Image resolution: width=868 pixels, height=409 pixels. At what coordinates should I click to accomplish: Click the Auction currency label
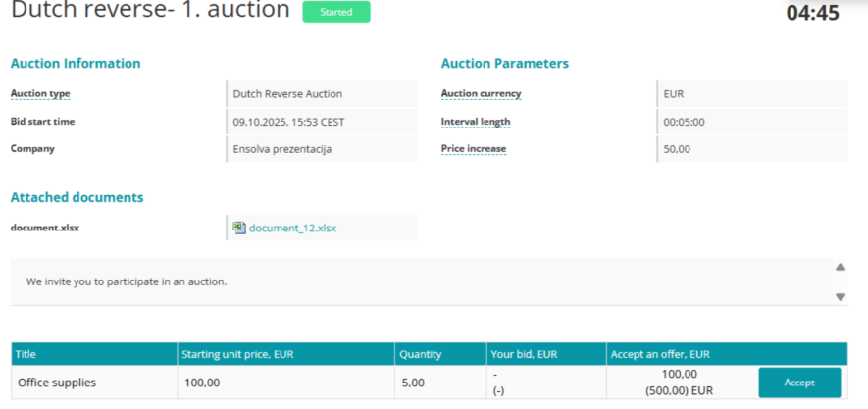coord(481,94)
